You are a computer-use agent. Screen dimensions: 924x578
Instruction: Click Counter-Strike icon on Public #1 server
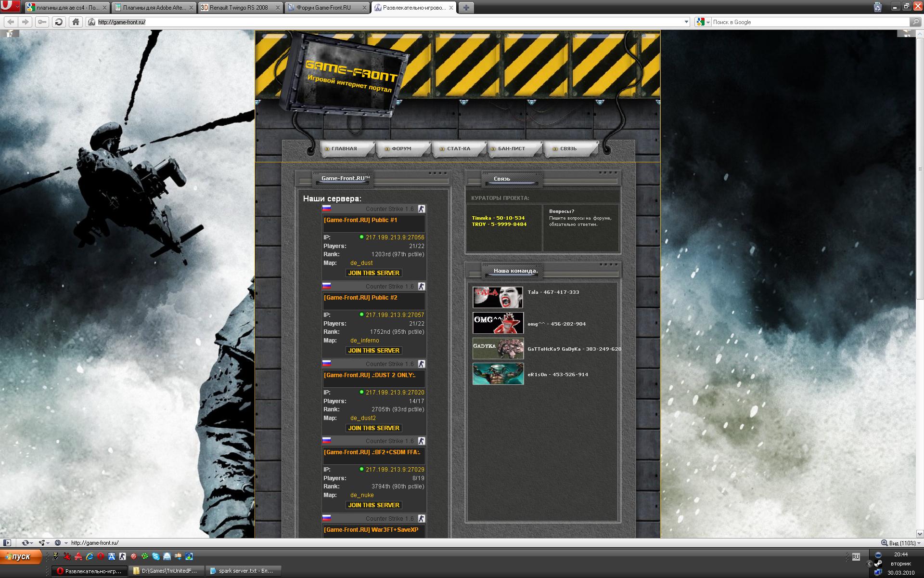tap(422, 209)
